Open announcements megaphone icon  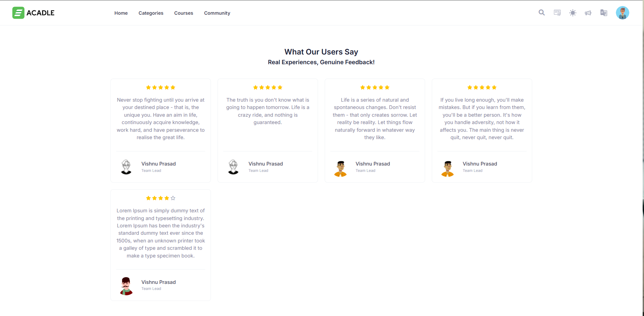pyautogui.click(x=588, y=13)
